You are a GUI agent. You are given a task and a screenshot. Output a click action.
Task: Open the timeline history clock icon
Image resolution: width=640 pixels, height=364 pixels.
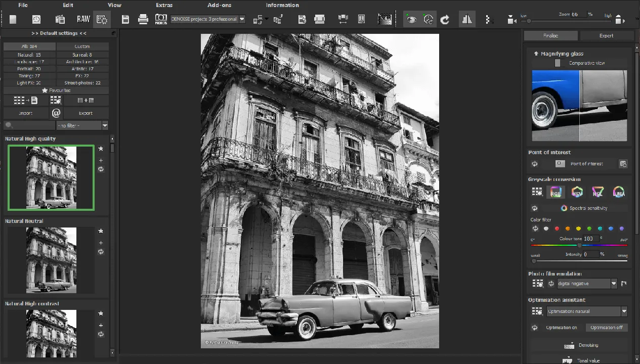pos(36,19)
